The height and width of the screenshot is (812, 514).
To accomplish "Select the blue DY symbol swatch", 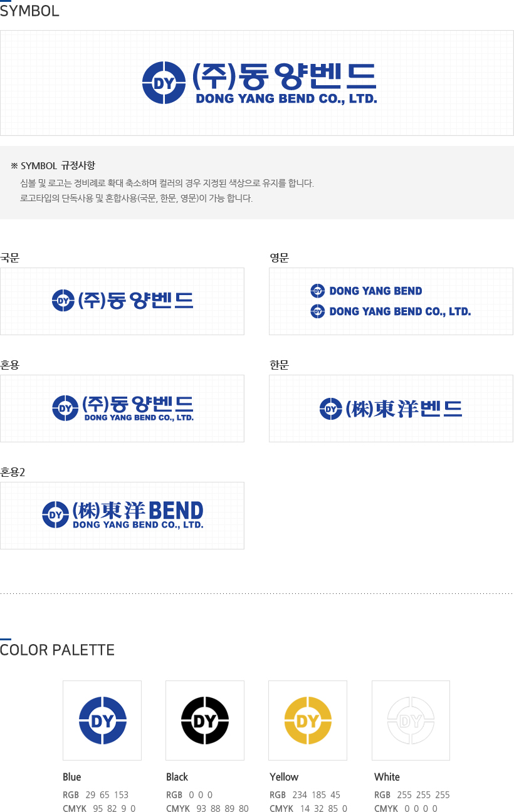I will [102, 721].
